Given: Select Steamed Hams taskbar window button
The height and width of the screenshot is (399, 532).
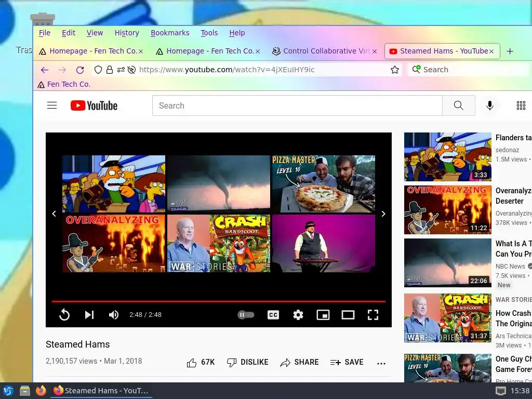Looking at the screenshot, I should coord(101,391).
